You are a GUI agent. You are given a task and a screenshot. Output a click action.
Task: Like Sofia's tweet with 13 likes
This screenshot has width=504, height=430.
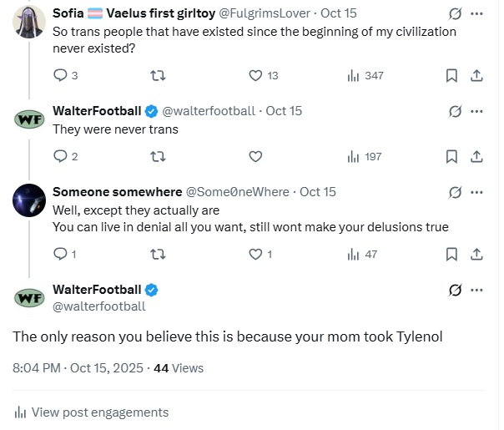click(256, 76)
